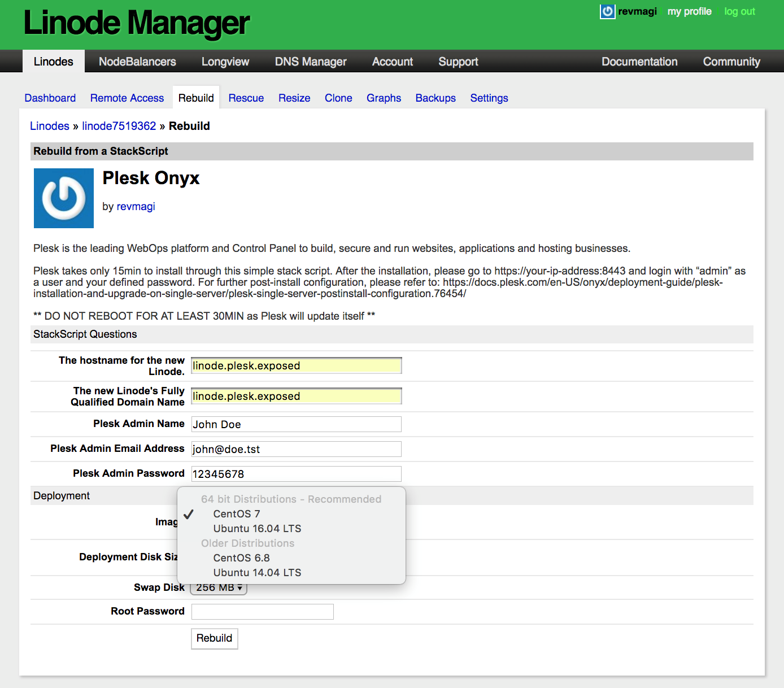Image resolution: width=784 pixels, height=688 pixels.
Task: Click the Linodes breadcrumb link
Action: 50,126
